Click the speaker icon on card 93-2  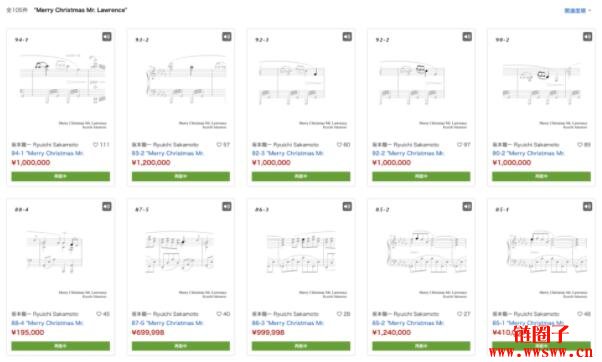point(227,36)
